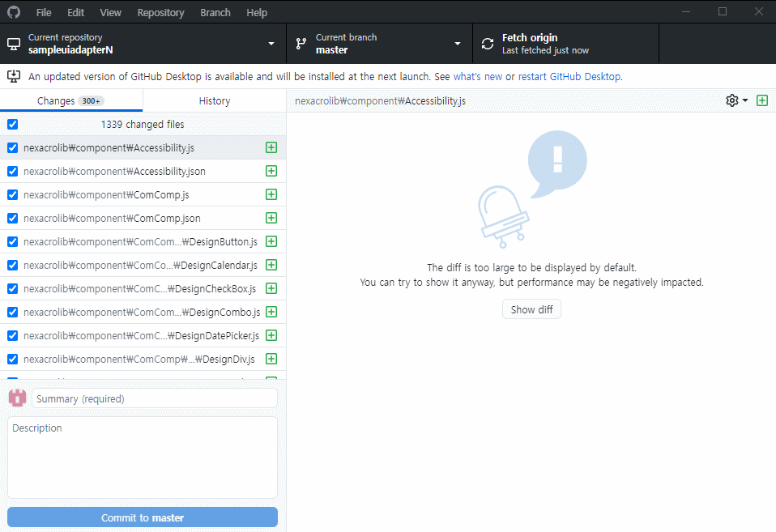Click the commit author avatar icon
The width and height of the screenshot is (776, 532).
(x=17, y=398)
